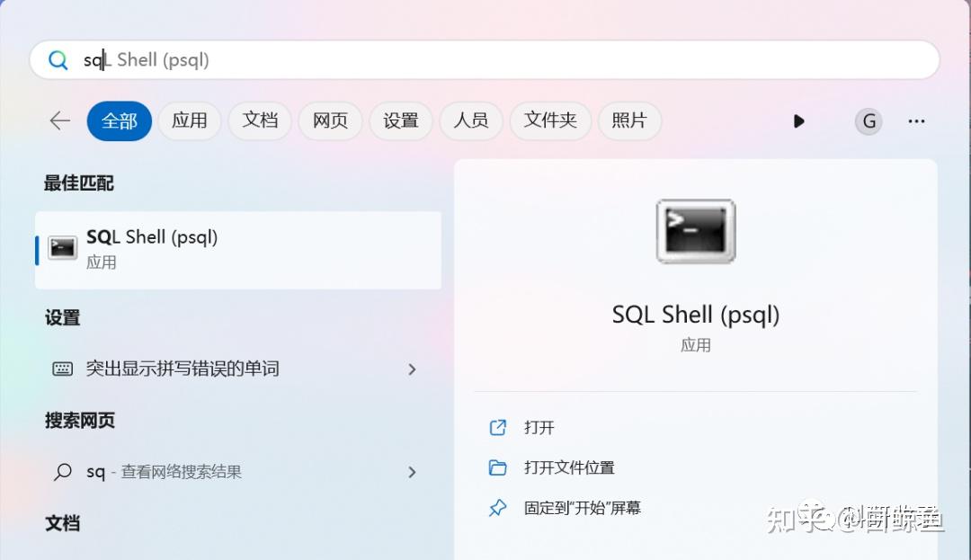Click the pin icon for Start screen

coord(497,508)
